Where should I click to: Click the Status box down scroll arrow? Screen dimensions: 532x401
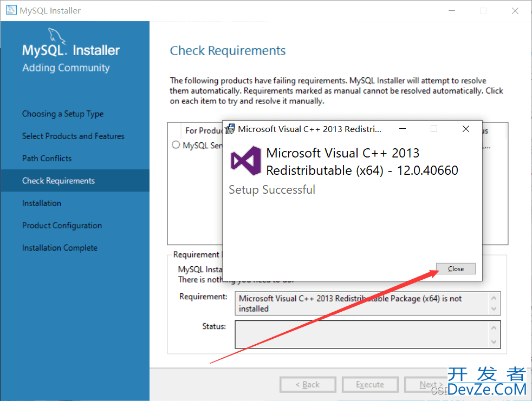[x=494, y=341]
